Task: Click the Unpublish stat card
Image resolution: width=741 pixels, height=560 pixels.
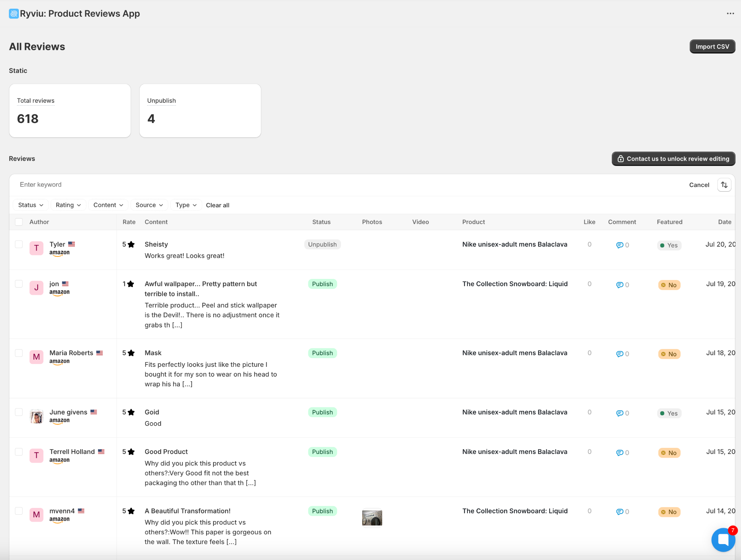Action: pyautogui.click(x=200, y=111)
